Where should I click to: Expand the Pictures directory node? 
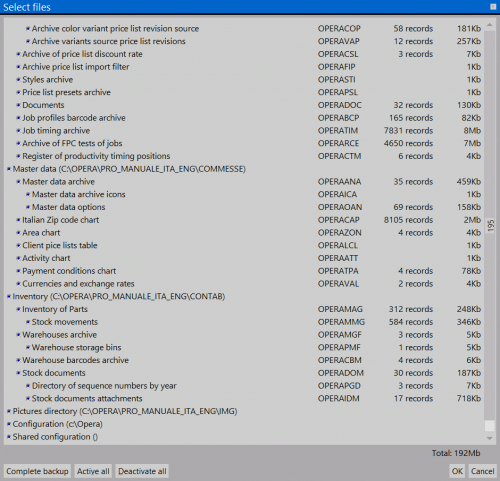(9, 411)
